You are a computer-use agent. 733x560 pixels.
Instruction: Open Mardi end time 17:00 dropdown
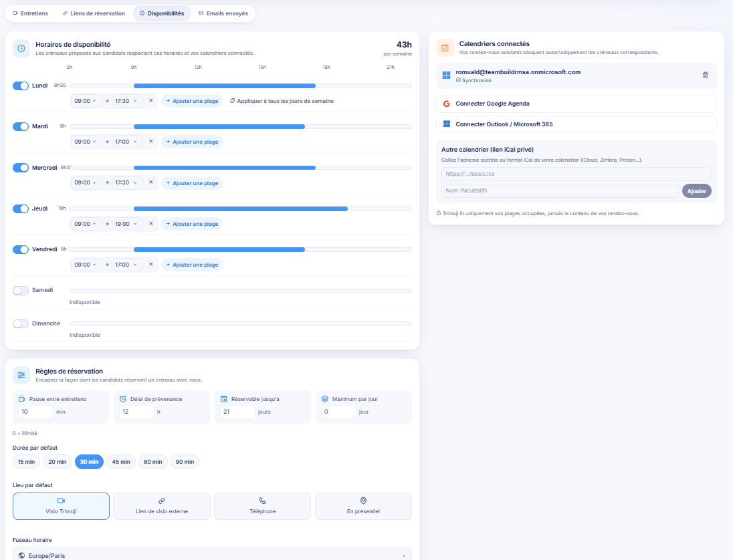click(x=126, y=142)
